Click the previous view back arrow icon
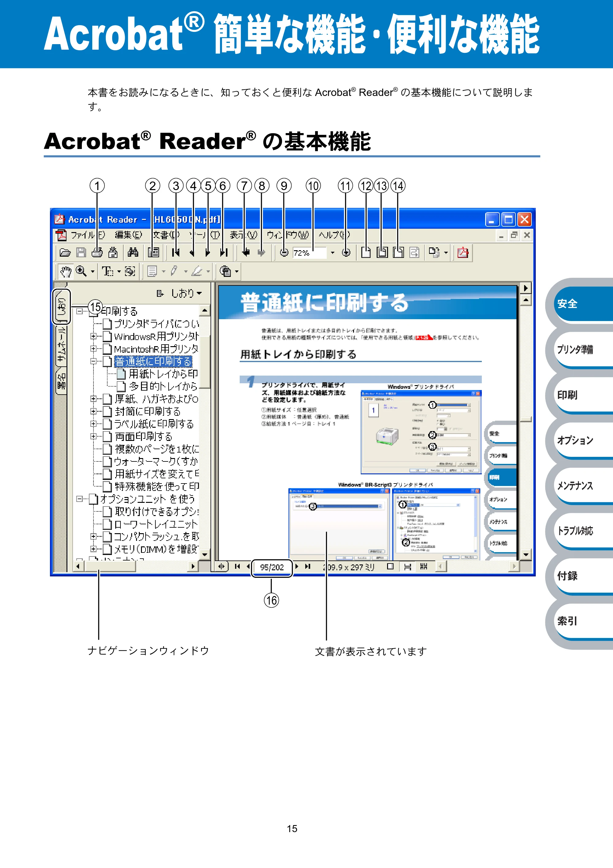This screenshot has width=613, height=868. pyautogui.click(x=246, y=253)
